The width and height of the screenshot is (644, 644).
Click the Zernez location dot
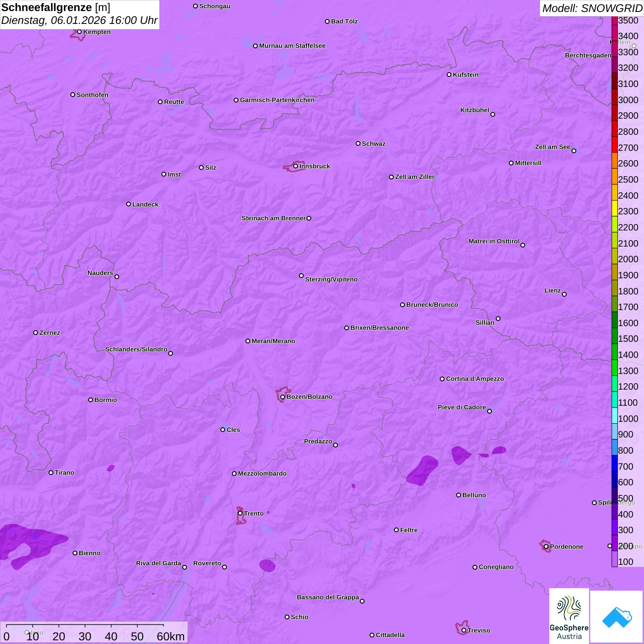pos(35,333)
